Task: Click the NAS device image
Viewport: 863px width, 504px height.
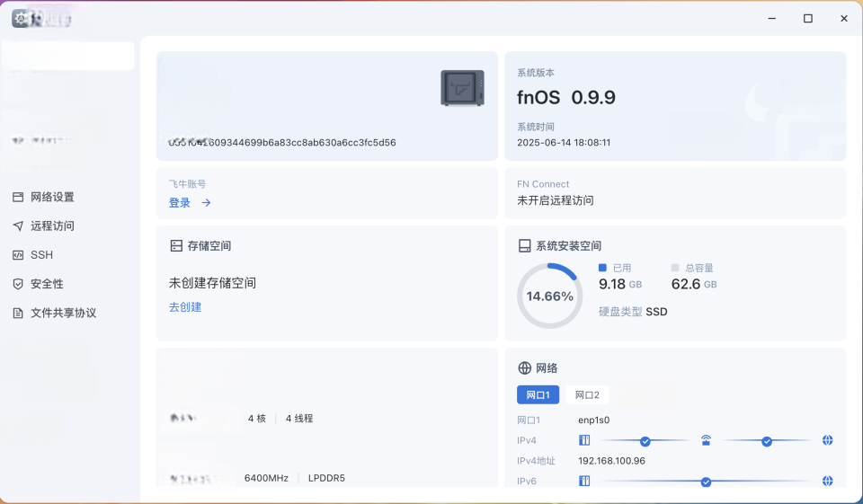Action: pyautogui.click(x=462, y=88)
